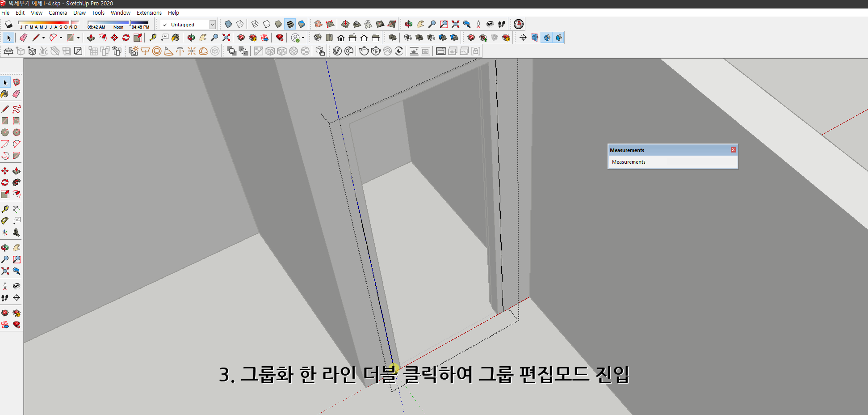Open the Rectangle tool dropdown arrow
Screen dimensions: 868x415
coord(78,38)
